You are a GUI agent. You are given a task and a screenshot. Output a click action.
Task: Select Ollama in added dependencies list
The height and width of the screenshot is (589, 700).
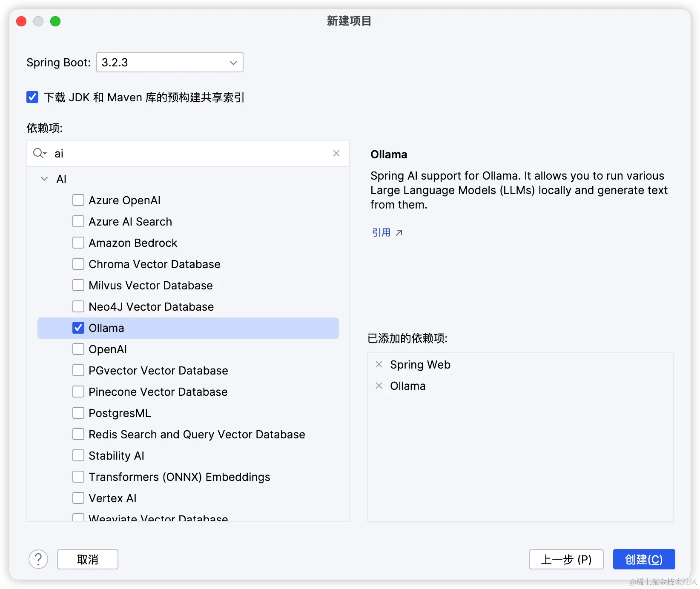[x=408, y=386]
